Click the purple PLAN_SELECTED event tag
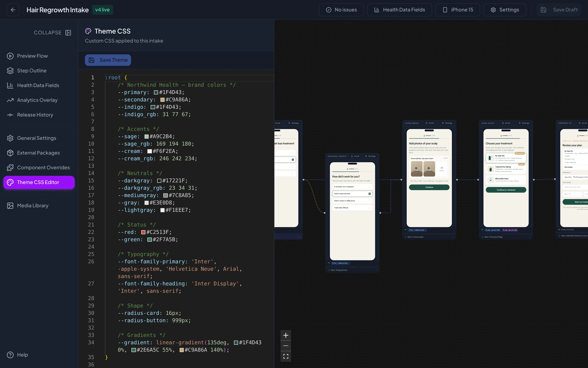This screenshot has width=588, height=368. point(510,230)
